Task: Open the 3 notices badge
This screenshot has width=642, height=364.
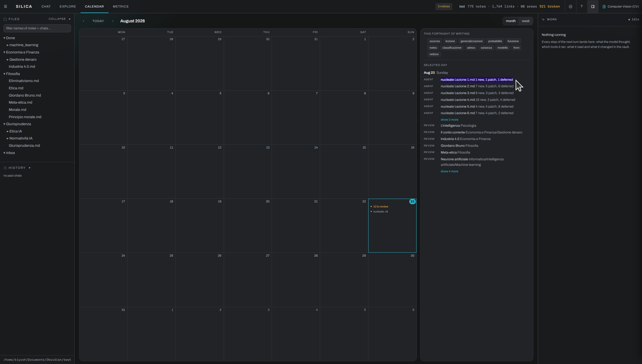Action: [x=444, y=6]
